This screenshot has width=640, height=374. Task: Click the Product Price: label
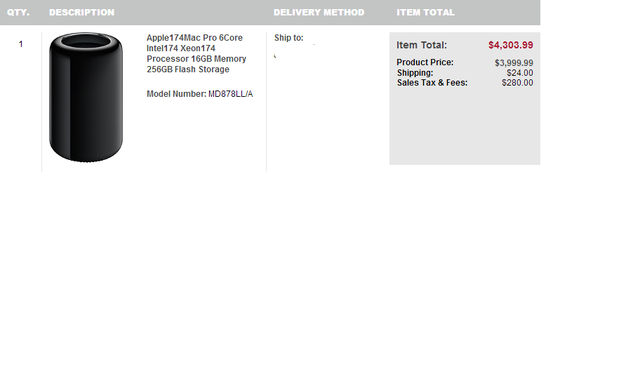tap(425, 62)
